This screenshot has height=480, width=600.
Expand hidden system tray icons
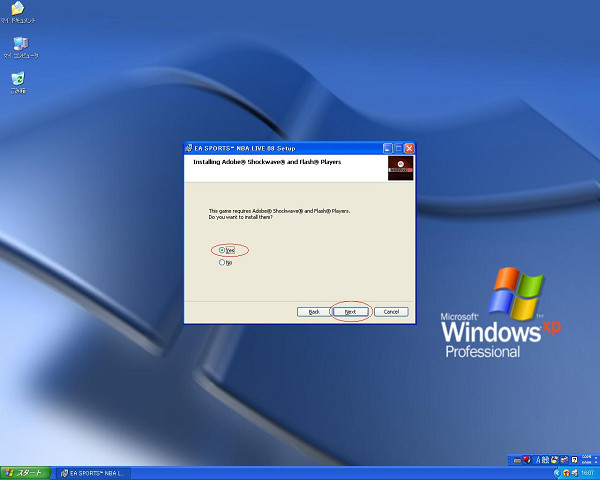[558, 473]
